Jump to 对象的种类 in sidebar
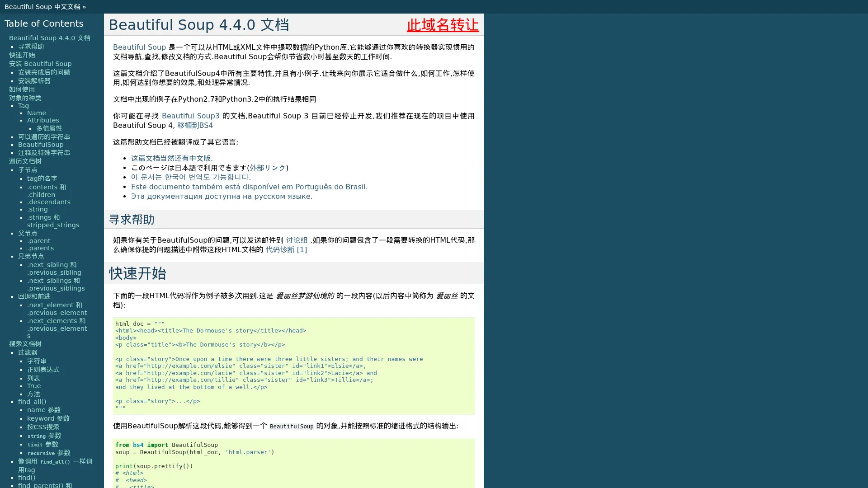Image resolution: width=868 pixels, height=488 pixels. click(x=25, y=98)
